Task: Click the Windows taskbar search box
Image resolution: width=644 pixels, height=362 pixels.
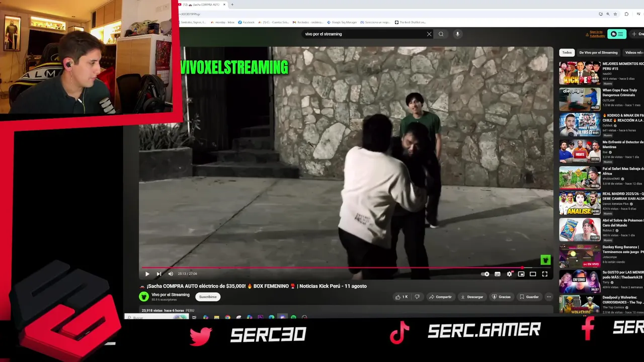Action: (156, 317)
